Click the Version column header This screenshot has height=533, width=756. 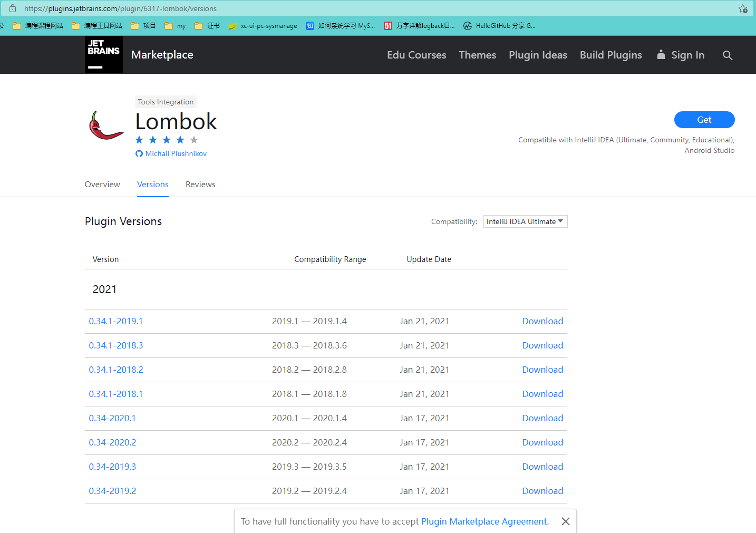(105, 259)
